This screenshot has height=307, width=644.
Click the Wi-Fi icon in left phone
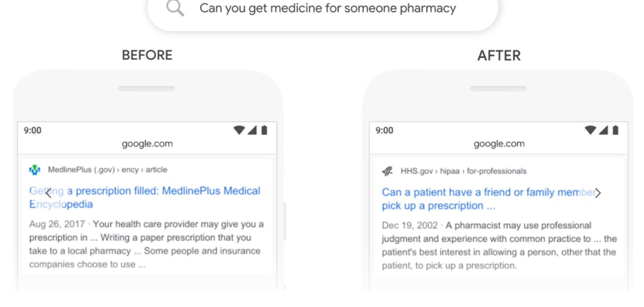coord(239,130)
